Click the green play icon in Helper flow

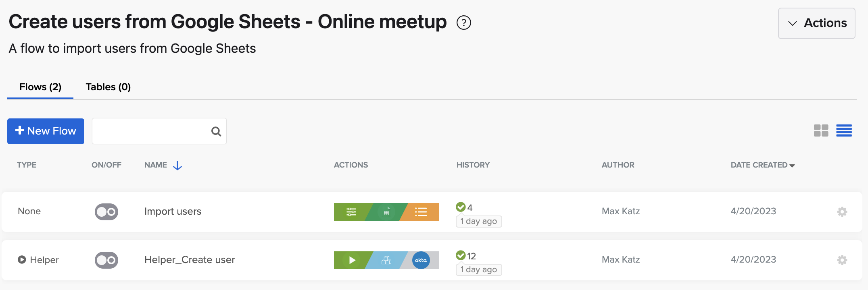pyautogui.click(x=352, y=260)
